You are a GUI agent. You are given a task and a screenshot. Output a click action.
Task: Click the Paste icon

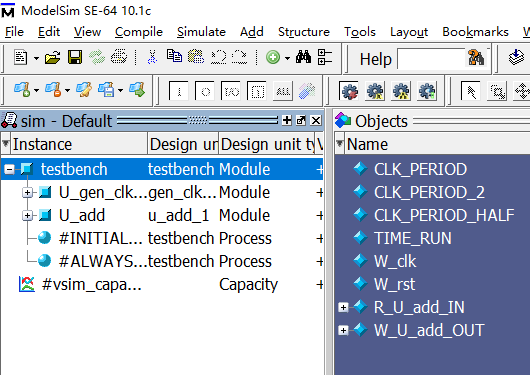click(x=196, y=56)
